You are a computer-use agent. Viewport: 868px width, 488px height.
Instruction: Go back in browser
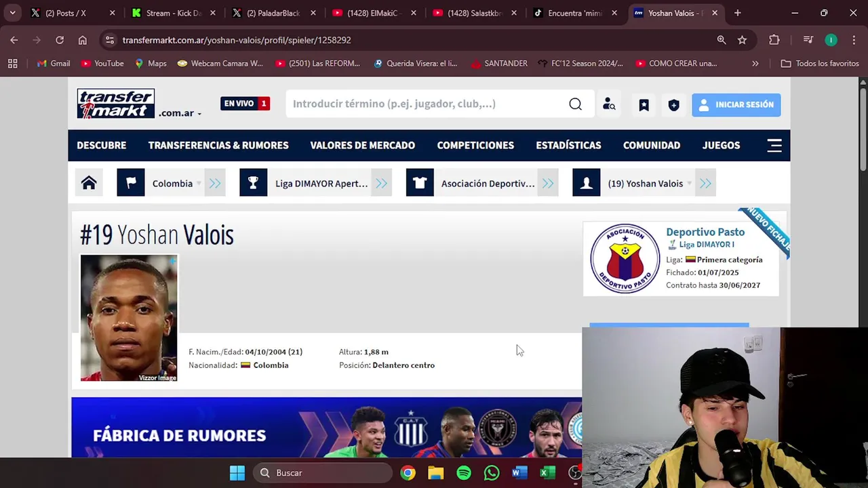[x=14, y=40]
